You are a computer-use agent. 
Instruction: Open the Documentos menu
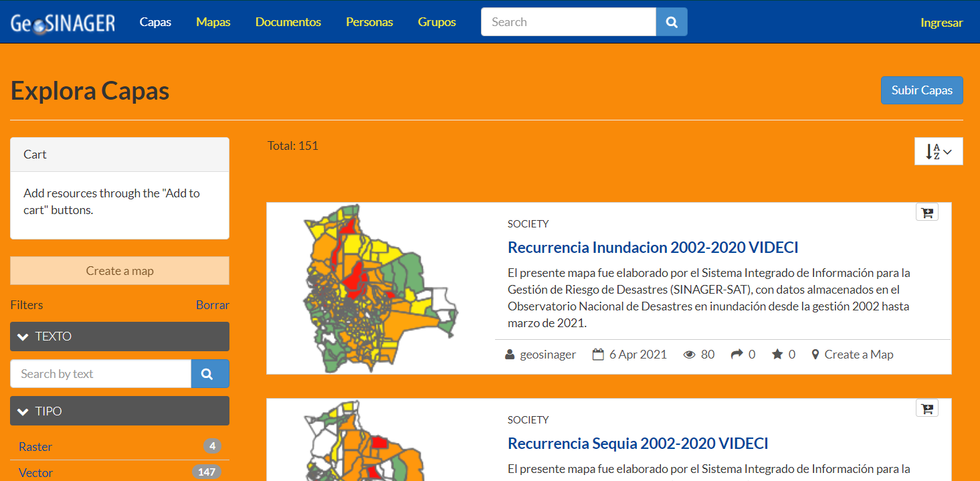click(288, 22)
